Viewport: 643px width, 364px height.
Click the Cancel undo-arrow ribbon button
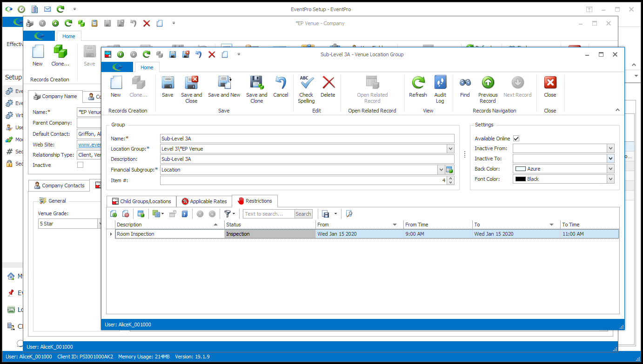281,87
